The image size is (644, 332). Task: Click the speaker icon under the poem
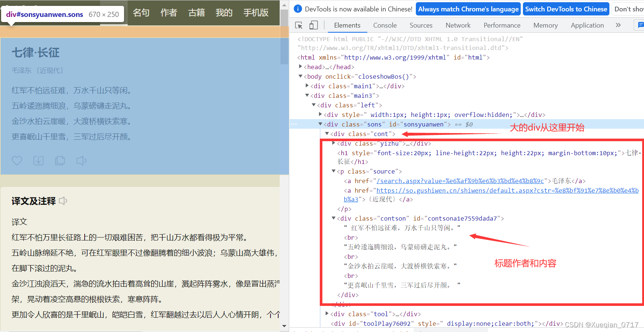(x=81, y=161)
